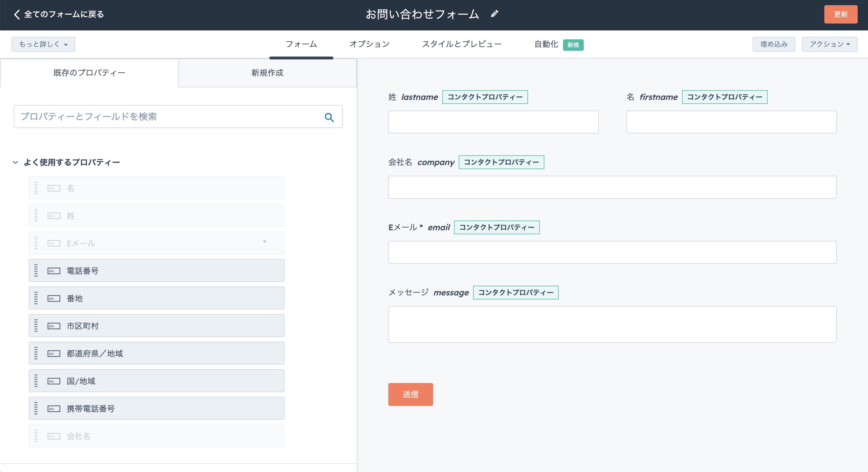Select the 新規作成 tab
Viewport: 868px width, 472px height.
pyautogui.click(x=267, y=73)
